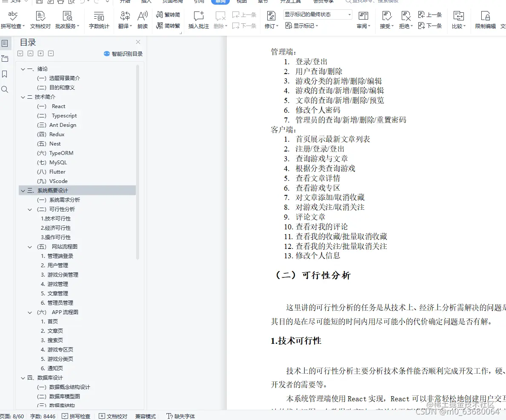This screenshot has height=420, width=506.
Task: Run the 拼写检查 spell check tool
Action: pos(13,20)
